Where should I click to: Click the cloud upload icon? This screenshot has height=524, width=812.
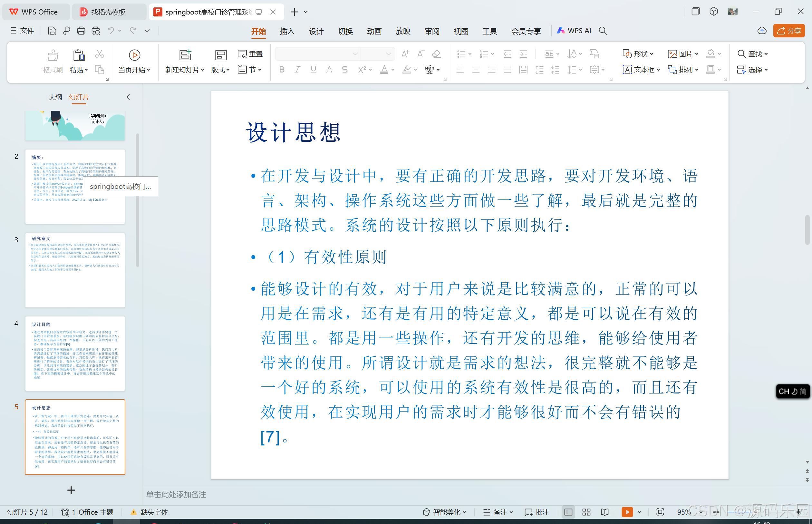point(762,31)
